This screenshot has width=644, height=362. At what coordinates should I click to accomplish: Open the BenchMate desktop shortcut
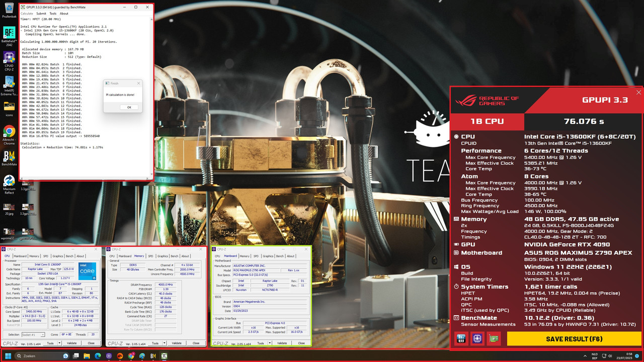pyautogui.click(x=9, y=159)
